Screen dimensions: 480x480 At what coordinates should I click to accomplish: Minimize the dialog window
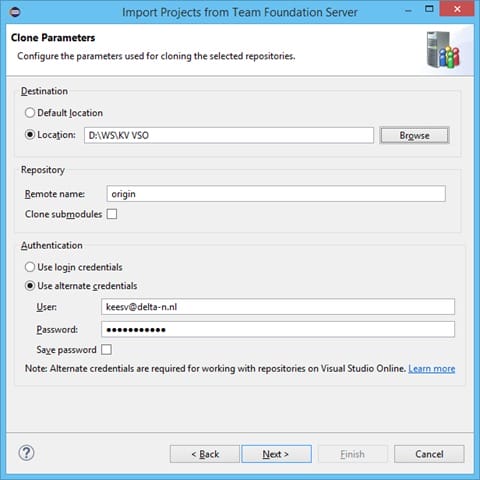coord(408,11)
